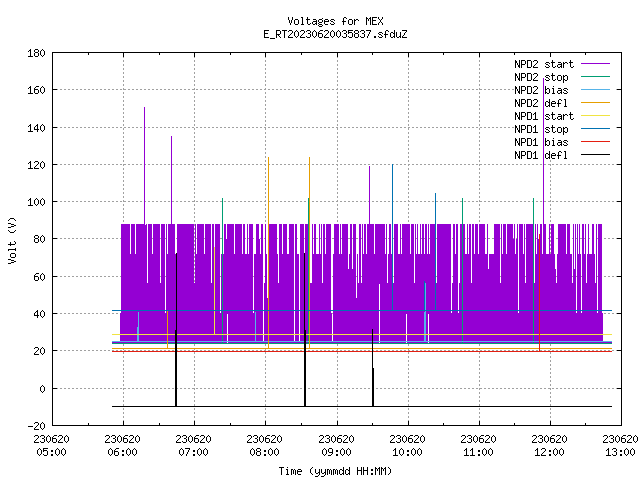Viewport: 640px width, 480px height.
Task: Click the y-axis tick value 100
Action: 36,202
